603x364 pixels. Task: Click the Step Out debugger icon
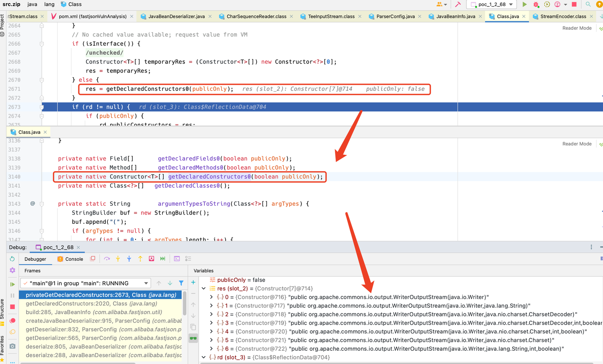[140, 259]
